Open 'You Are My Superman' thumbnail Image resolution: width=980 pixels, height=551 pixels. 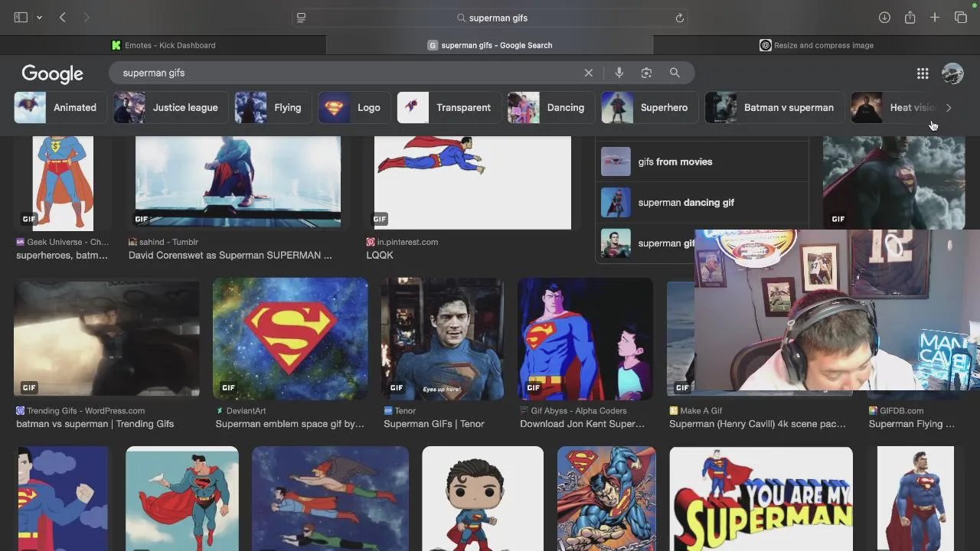(x=761, y=499)
